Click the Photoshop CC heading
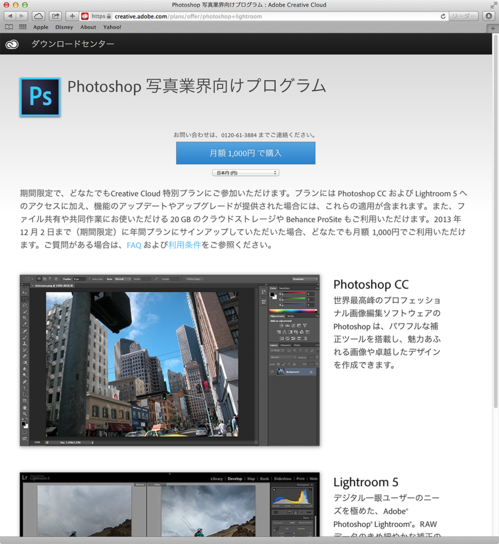This screenshot has width=499, height=544. [371, 284]
